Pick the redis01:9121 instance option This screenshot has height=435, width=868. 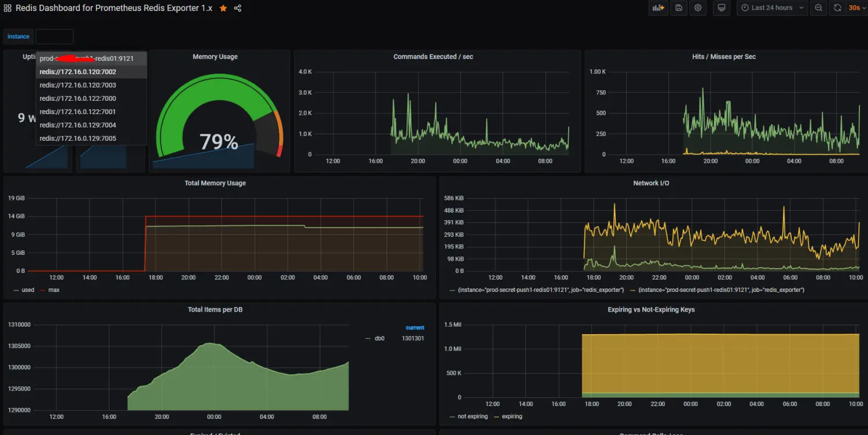(91, 59)
